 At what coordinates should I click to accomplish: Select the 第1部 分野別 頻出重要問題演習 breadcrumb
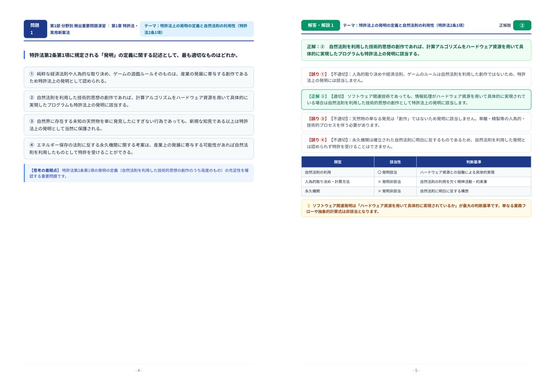tap(78, 26)
